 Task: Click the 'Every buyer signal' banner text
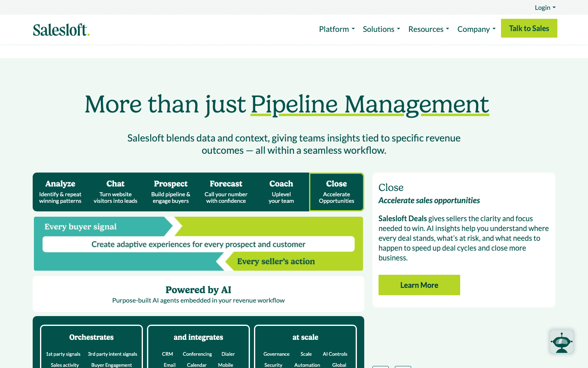pyautogui.click(x=80, y=227)
